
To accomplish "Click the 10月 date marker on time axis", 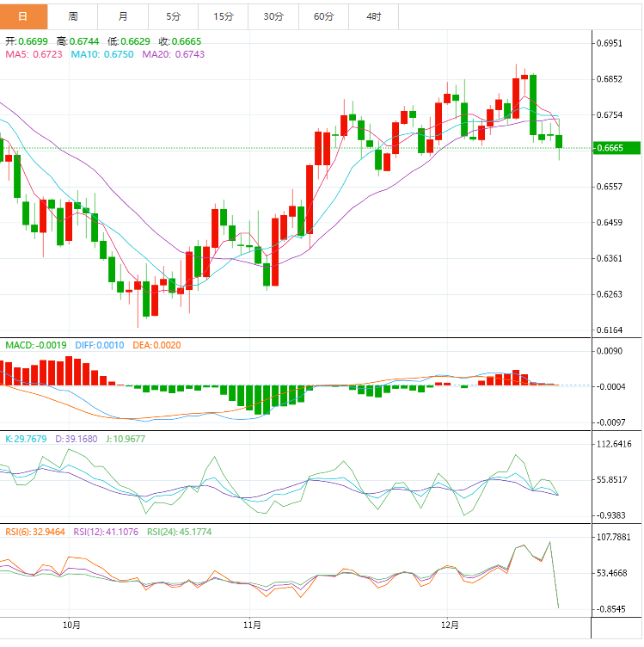I will (72, 625).
